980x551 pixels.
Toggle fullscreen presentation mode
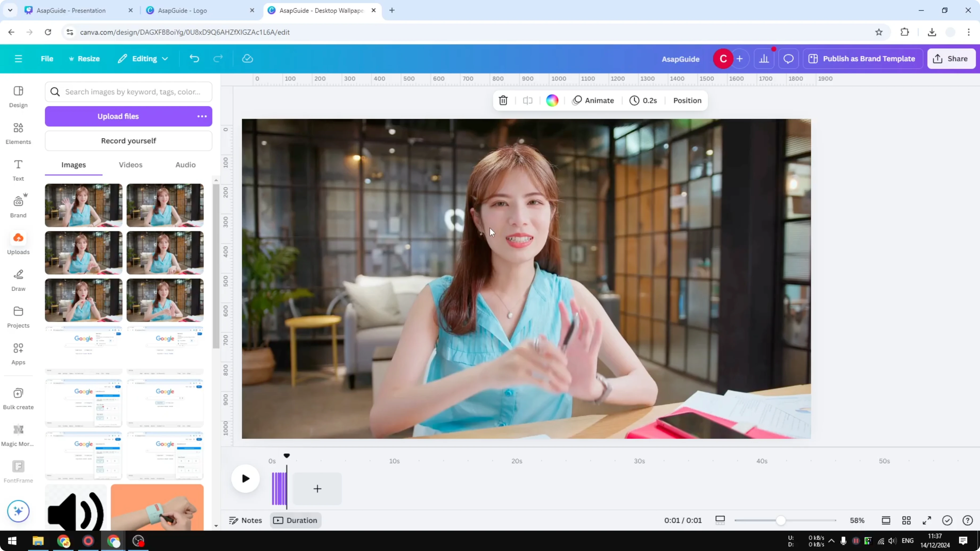pos(927,520)
